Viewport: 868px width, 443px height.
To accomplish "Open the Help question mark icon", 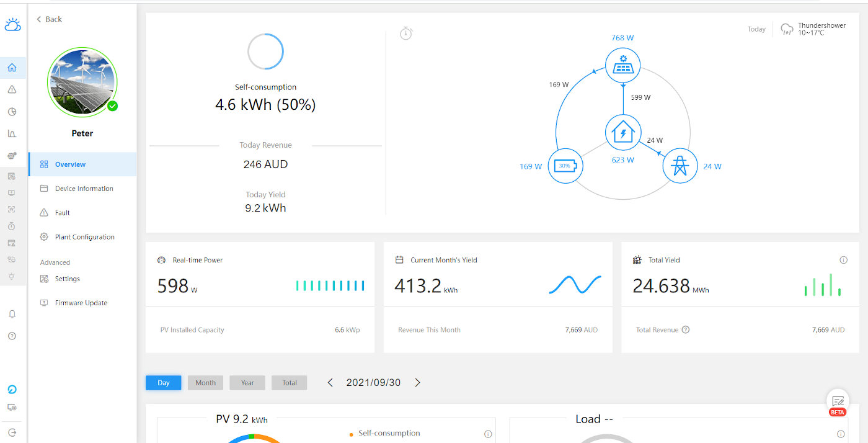I will (12, 336).
